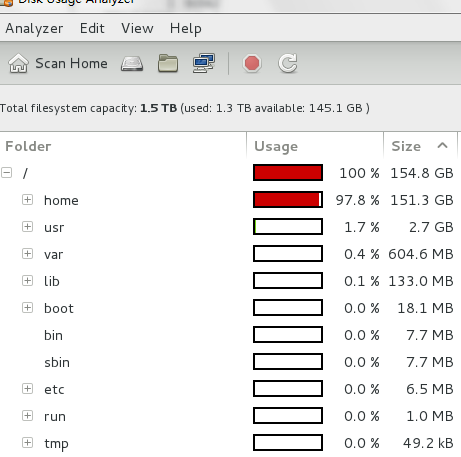Click the 1.7 % usage value
The height and width of the screenshot is (457, 461).
[x=362, y=227]
